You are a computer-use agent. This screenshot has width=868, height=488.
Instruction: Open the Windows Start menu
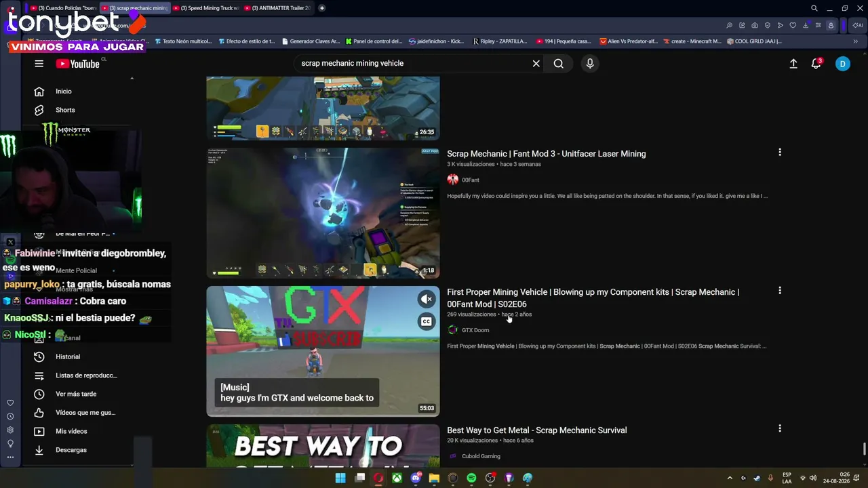coord(340,478)
